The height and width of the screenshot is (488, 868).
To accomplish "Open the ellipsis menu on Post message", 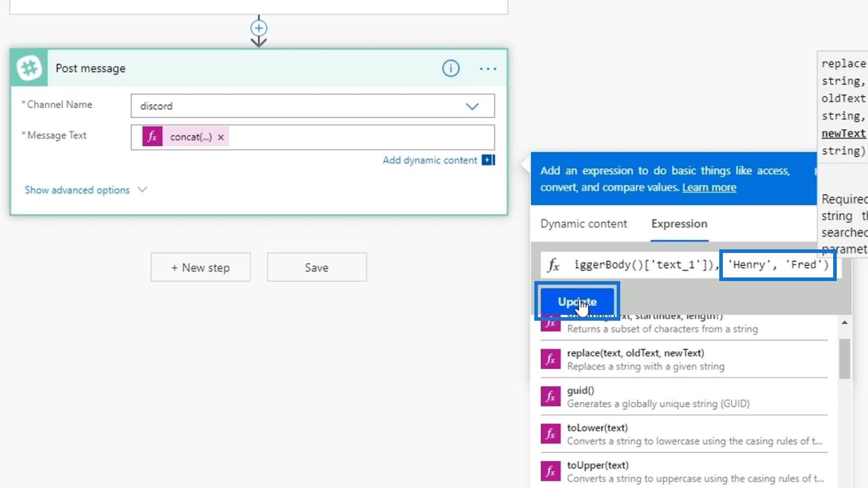I will tap(488, 69).
